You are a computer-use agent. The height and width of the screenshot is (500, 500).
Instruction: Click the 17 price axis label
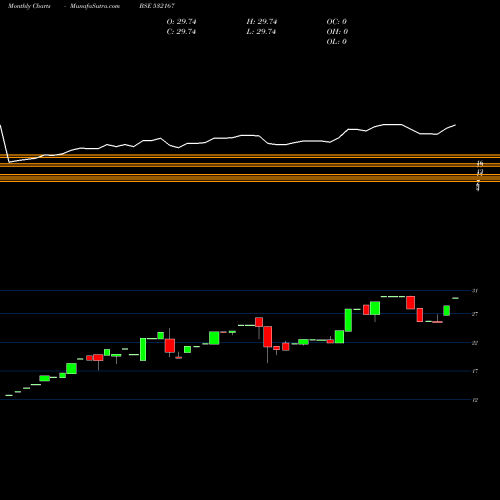pos(475,371)
